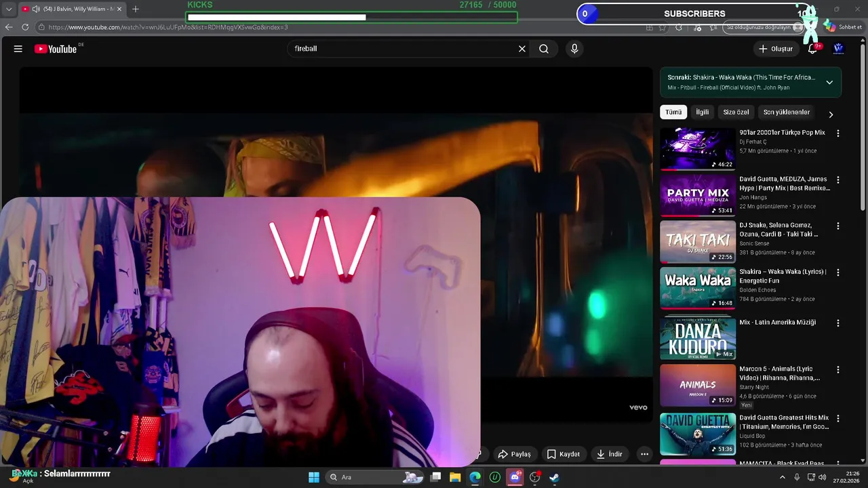The image size is (868, 488).
Task: Open the 90'lar 2000'ler Türkçe Pop Mix thumbnail
Action: point(698,149)
